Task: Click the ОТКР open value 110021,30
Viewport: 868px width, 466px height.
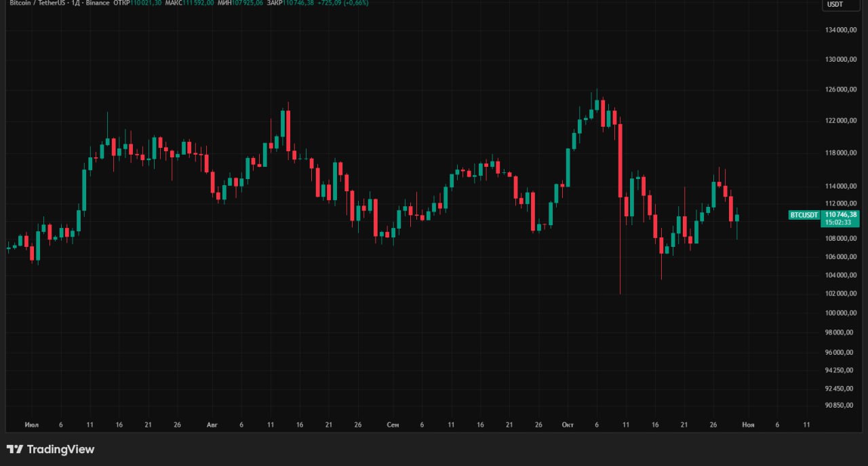Action: (148, 3)
